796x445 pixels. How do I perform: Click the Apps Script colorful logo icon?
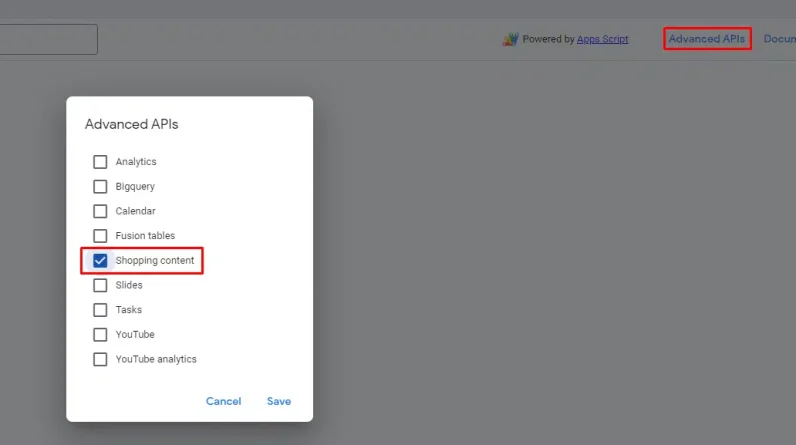coord(510,40)
